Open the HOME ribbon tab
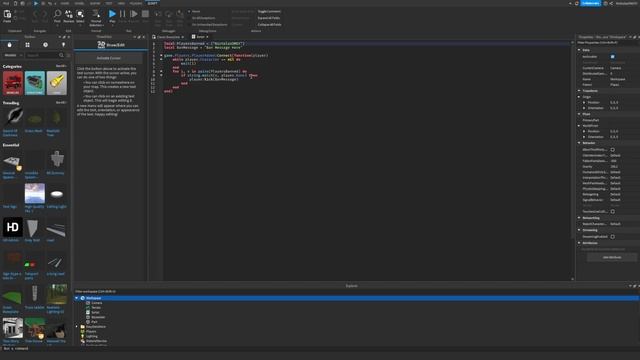The image size is (640, 360). [64, 3]
